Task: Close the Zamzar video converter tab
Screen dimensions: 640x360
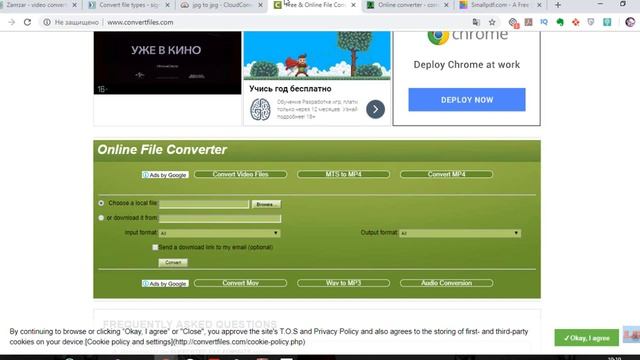Action: tap(74, 5)
